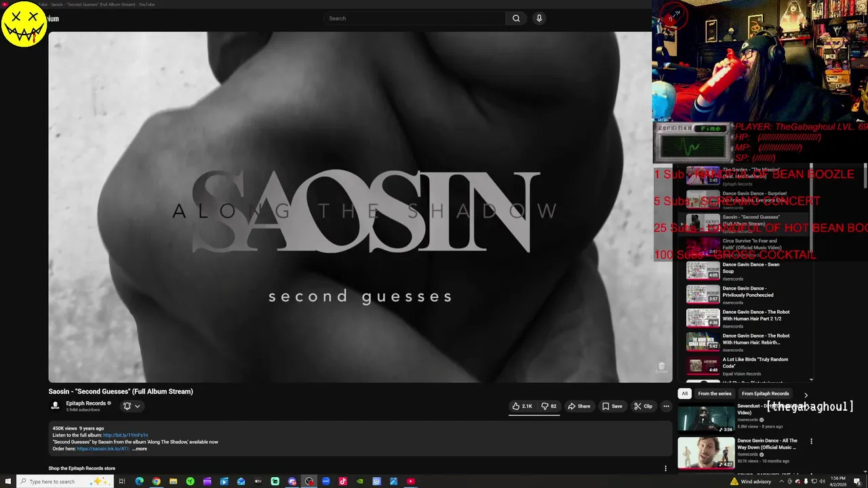Open clock showing 1:56 PM
Viewport: 868px width, 488px height.
[x=838, y=481]
